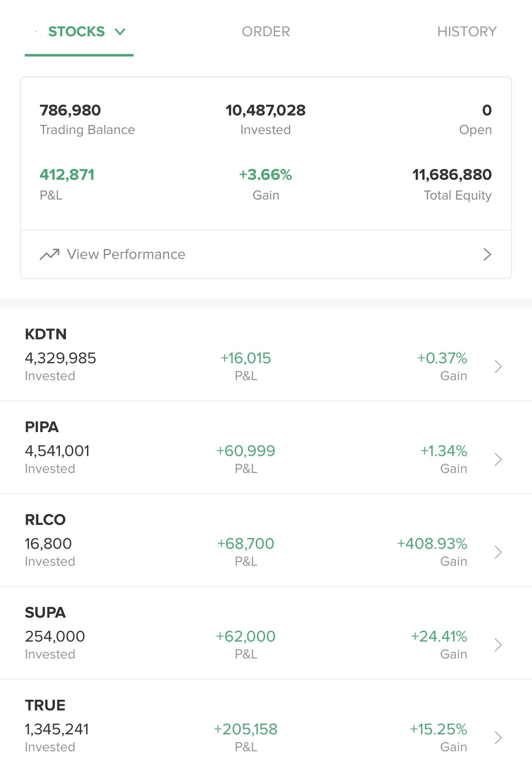Open KDTN stock details chevron

(x=498, y=367)
